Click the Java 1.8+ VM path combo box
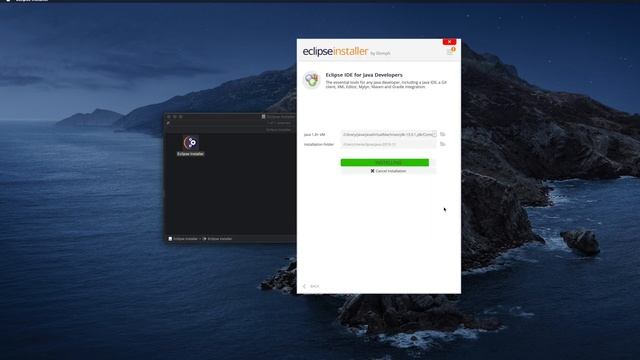Viewport: 640px width, 360px height. click(x=389, y=134)
